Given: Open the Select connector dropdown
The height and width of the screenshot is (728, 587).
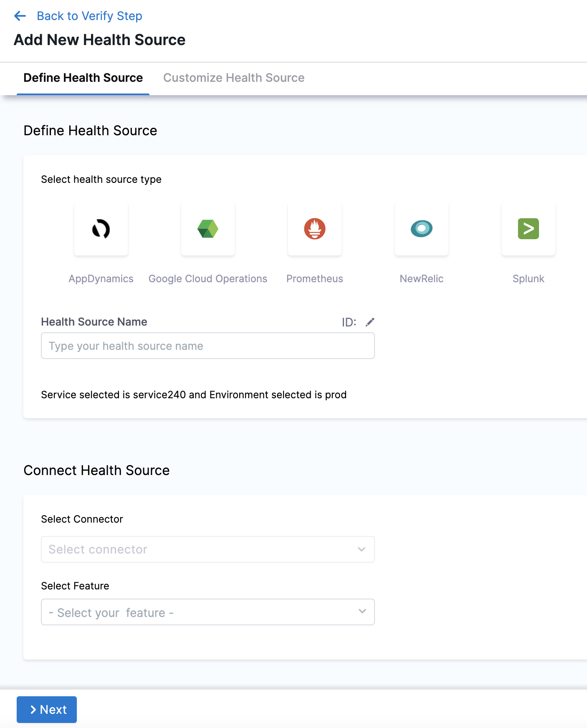Looking at the screenshot, I should 200,549.
